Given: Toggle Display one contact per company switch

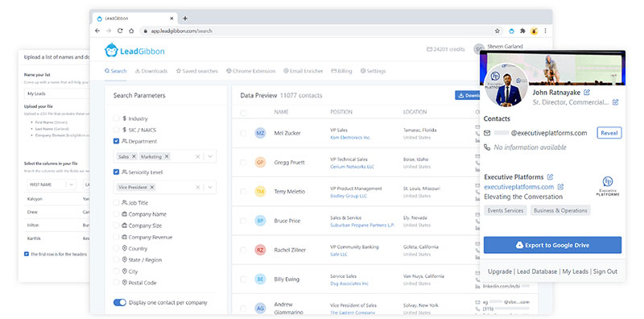Looking at the screenshot, I should tap(119, 303).
